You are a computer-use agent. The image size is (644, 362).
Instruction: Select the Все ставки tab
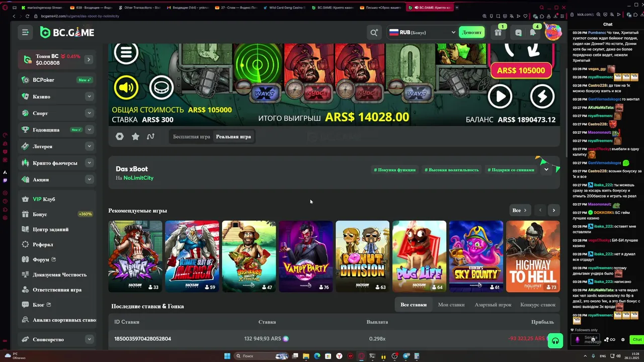[414, 305]
